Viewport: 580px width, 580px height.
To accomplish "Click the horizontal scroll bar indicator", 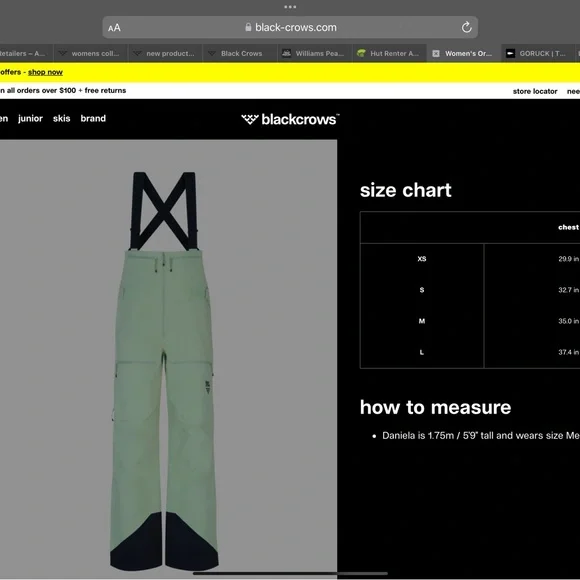I will (290, 573).
